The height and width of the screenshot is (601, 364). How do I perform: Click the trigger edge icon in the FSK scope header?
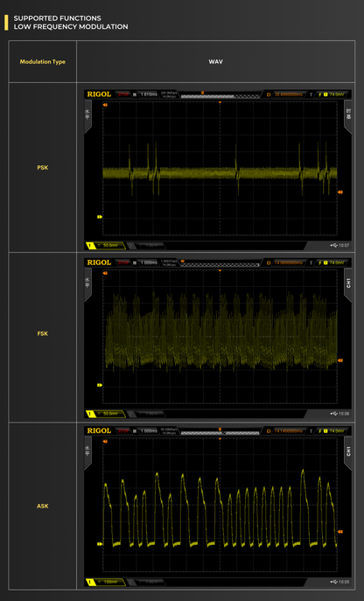pos(320,263)
